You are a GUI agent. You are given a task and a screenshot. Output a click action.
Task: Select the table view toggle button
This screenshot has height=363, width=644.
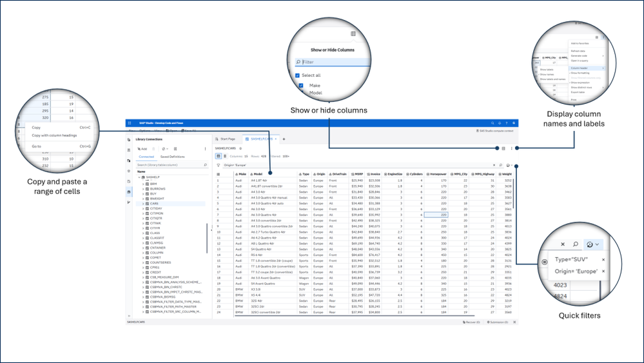(x=219, y=156)
